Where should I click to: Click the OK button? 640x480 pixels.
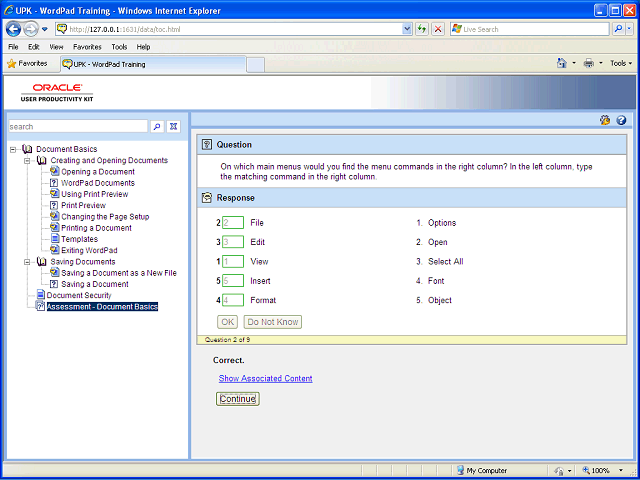(227, 322)
